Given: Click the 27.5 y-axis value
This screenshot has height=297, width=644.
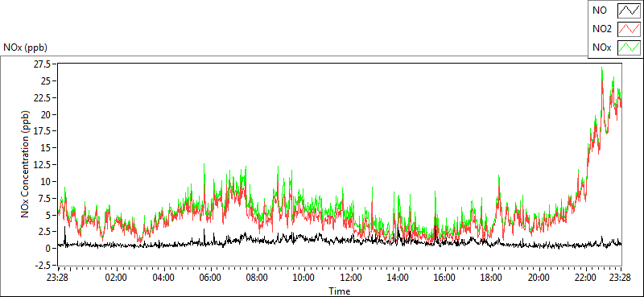Looking at the screenshot, I should [43, 64].
